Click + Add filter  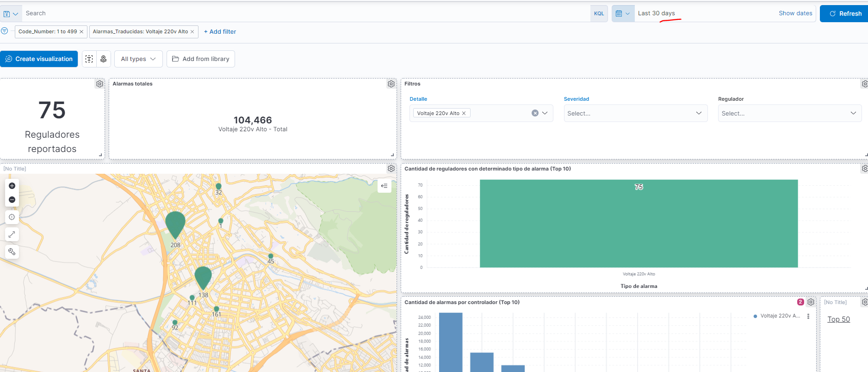click(x=220, y=32)
